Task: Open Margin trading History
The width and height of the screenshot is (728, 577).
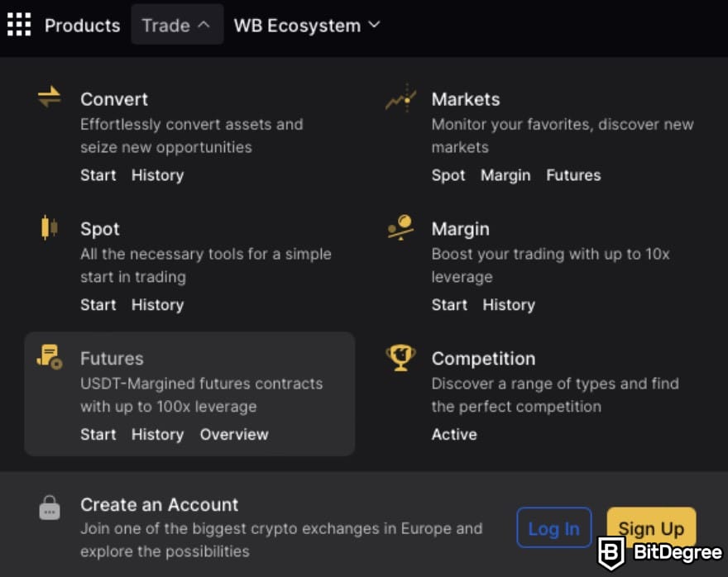Action: click(509, 304)
